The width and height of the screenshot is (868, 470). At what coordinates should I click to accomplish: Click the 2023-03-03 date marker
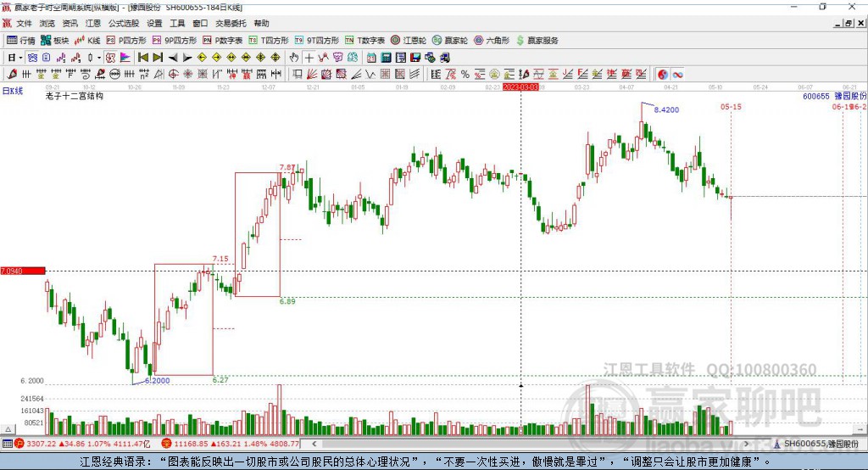(x=520, y=87)
